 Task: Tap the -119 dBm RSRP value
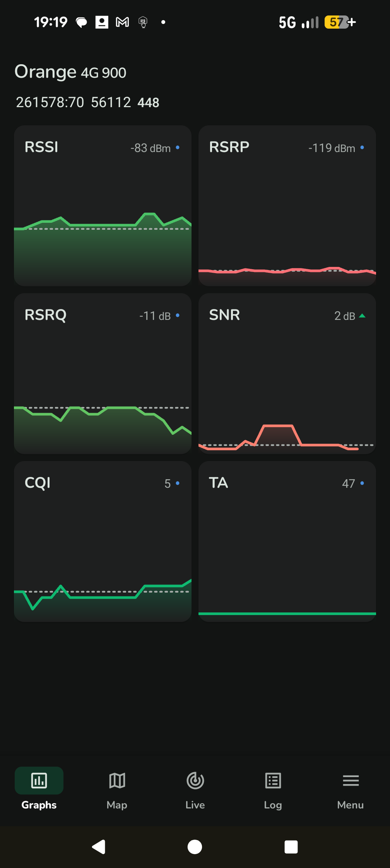click(332, 148)
